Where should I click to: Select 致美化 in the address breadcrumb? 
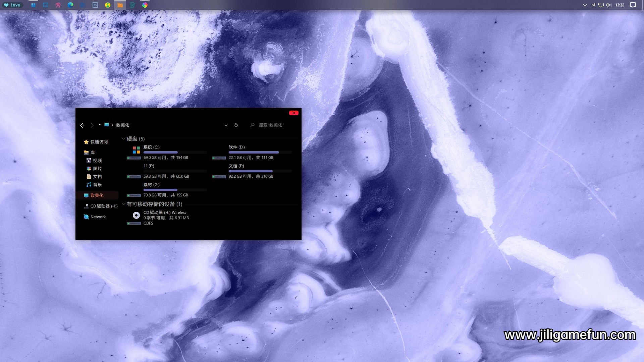[123, 125]
